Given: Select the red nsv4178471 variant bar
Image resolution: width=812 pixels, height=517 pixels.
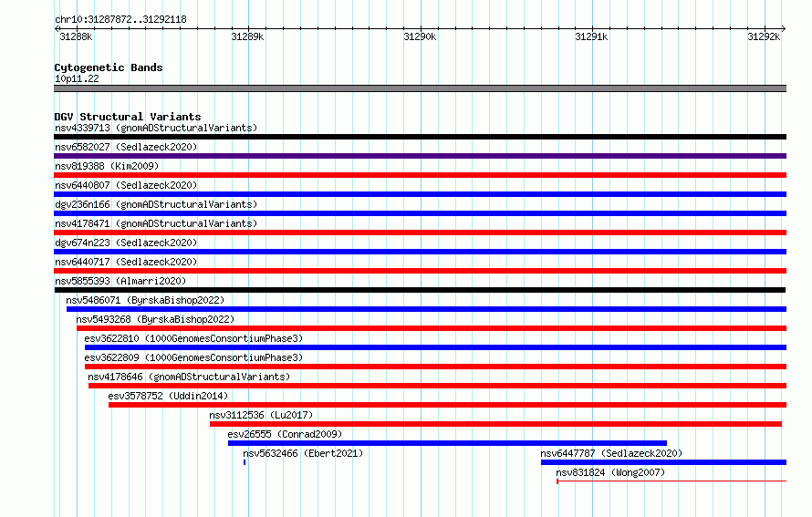Looking at the screenshot, I should [x=420, y=233].
